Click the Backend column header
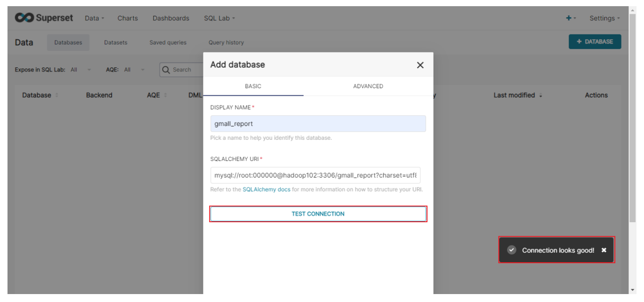644x302 pixels. coord(99,95)
